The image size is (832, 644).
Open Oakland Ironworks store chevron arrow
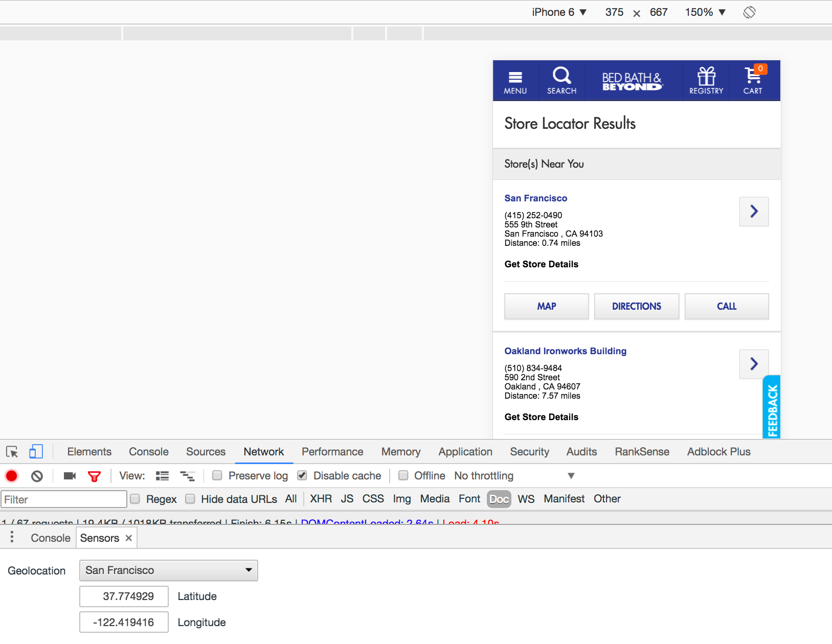(x=754, y=364)
